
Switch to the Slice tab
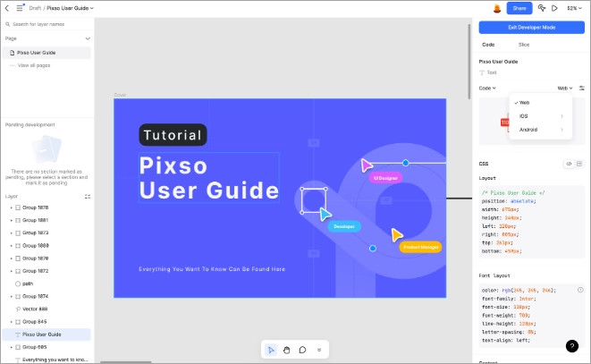(524, 45)
